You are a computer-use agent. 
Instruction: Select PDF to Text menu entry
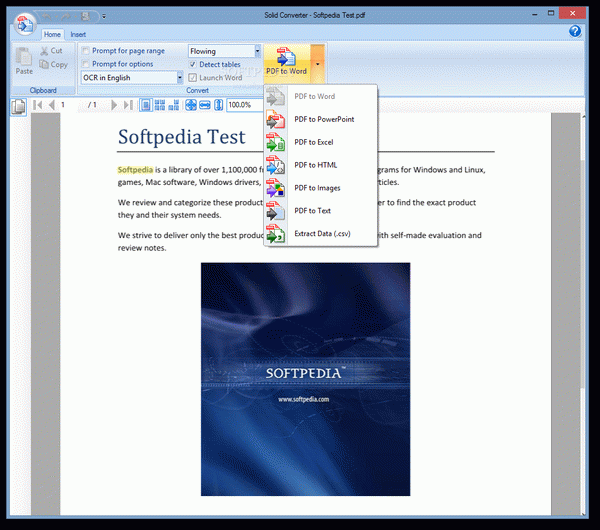(x=321, y=211)
